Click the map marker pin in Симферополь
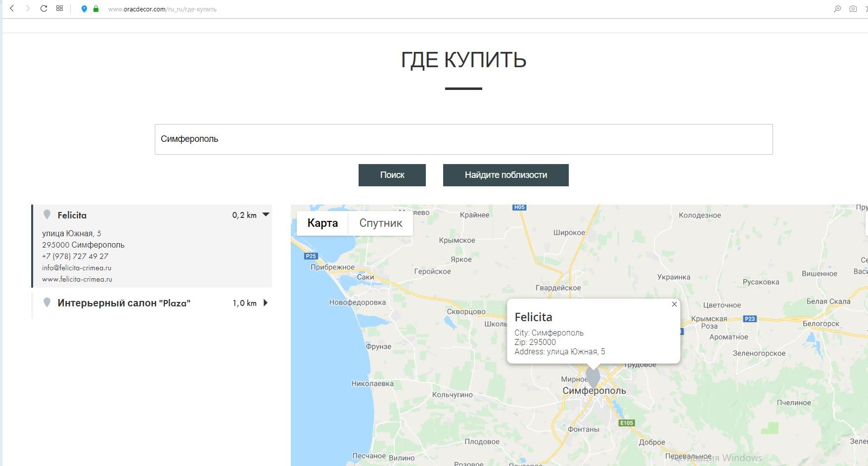Viewport: 868px width, 466px height. [594, 377]
